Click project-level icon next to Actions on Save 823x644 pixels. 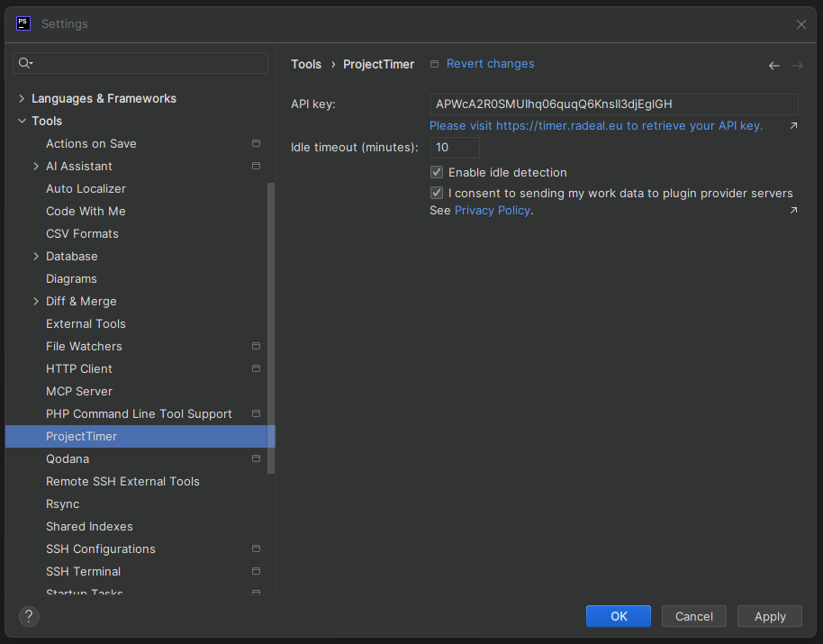[x=256, y=144]
